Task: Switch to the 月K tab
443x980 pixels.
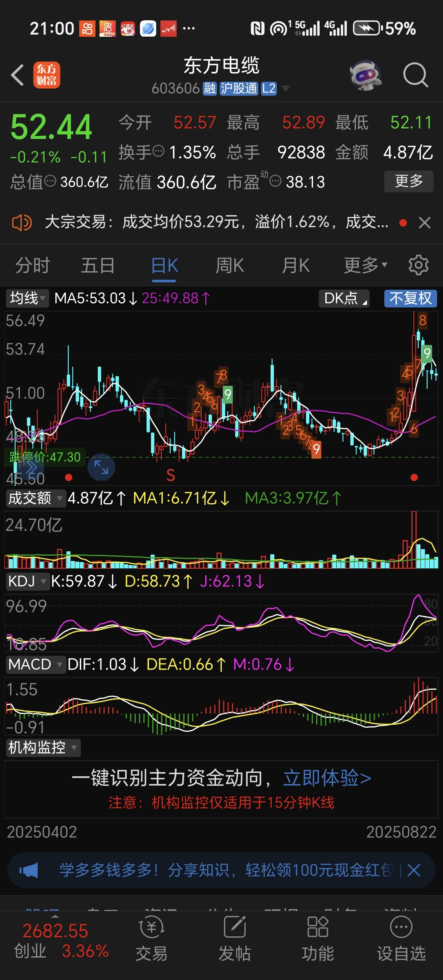Action: [296, 265]
